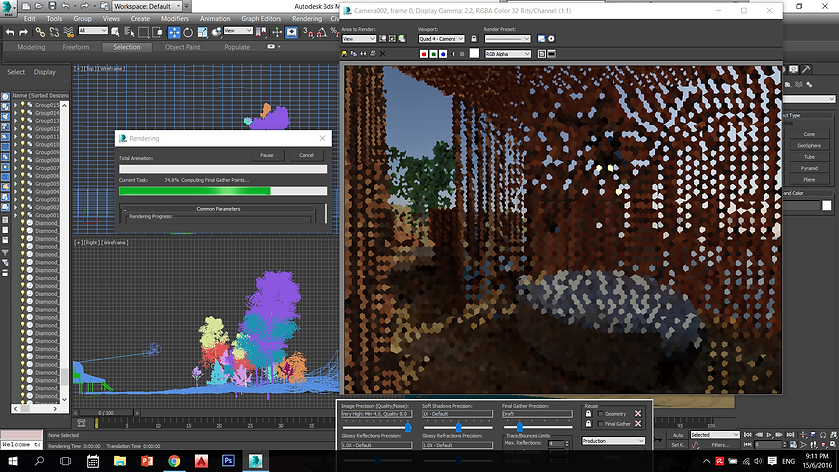Open the Graph Editors menu
This screenshot has height=472, width=839.
click(261, 18)
